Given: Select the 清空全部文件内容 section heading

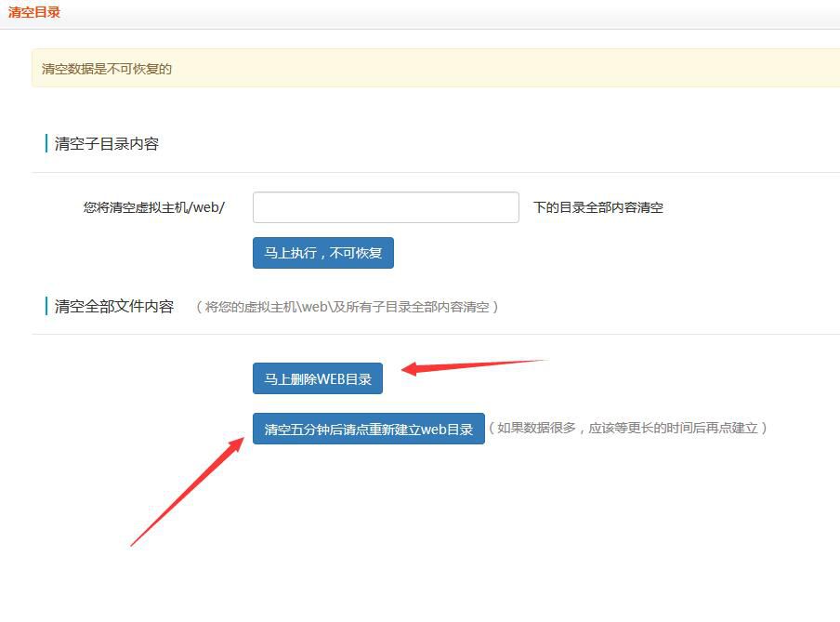Looking at the screenshot, I should coord(114,307).
